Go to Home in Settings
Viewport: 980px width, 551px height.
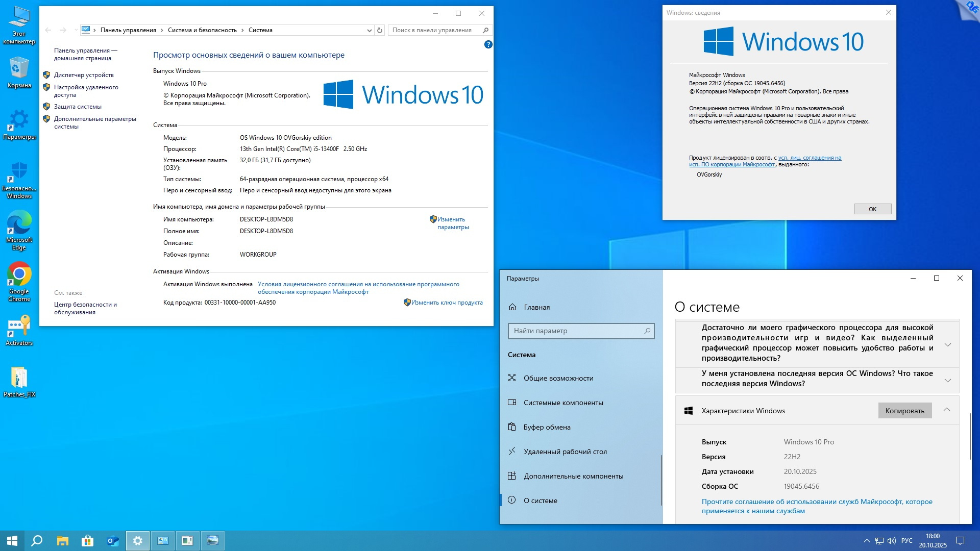536,307
